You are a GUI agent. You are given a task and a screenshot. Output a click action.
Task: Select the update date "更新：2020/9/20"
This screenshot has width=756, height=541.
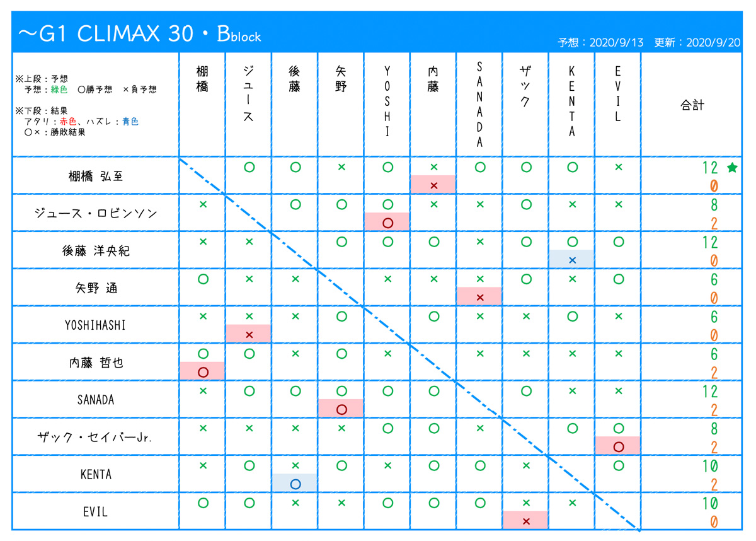697,42
